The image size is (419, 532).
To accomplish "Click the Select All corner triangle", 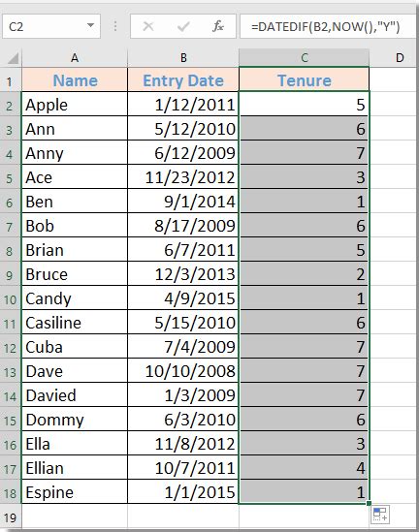I will pyautogui.click(x=13, y=58).
